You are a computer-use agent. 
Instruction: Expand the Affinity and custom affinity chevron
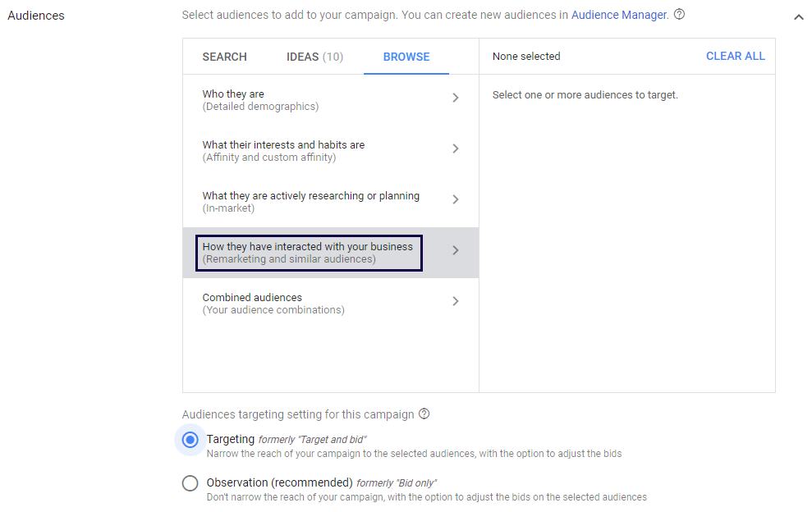(456, 149)
